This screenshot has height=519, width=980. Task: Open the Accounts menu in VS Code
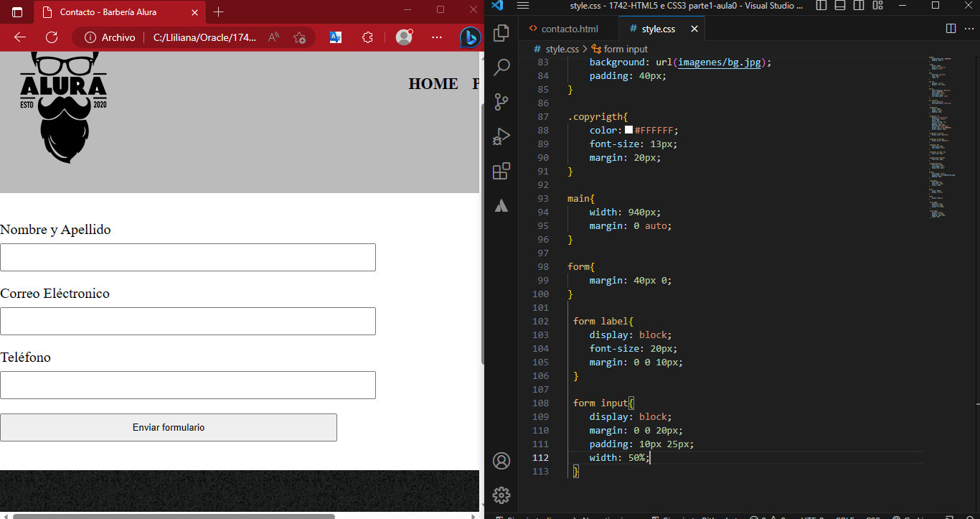[x=501, y=461]
